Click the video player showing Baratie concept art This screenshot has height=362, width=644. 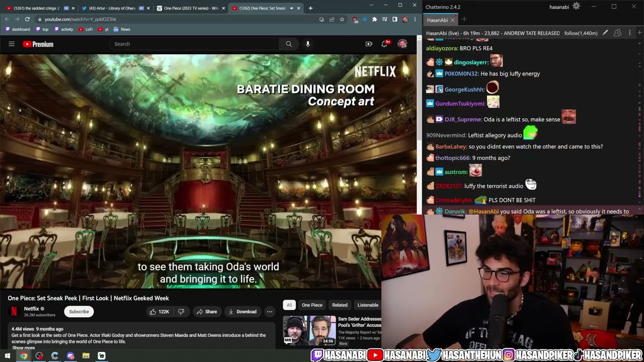[208, 171]
